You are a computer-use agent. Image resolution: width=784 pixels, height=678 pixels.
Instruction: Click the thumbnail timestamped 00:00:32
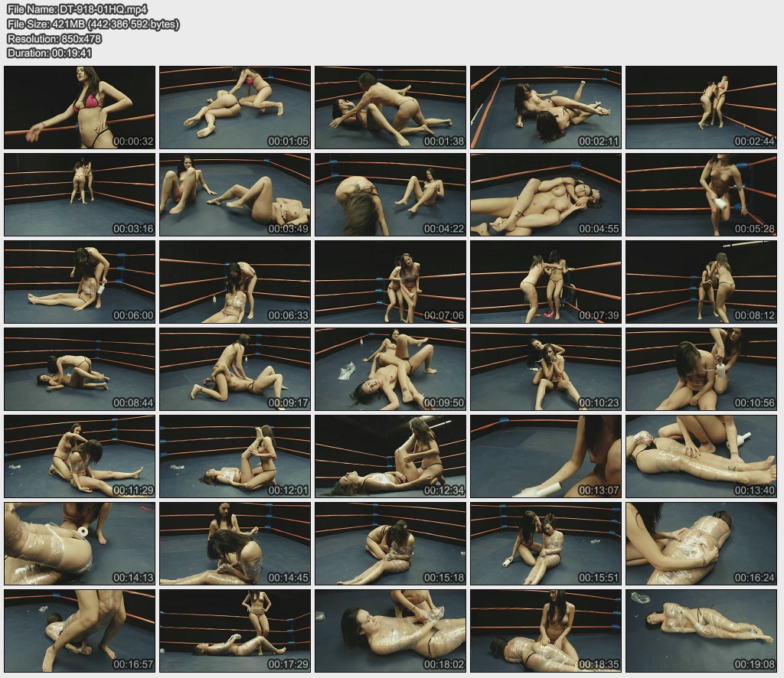click(x=80, y=107)
